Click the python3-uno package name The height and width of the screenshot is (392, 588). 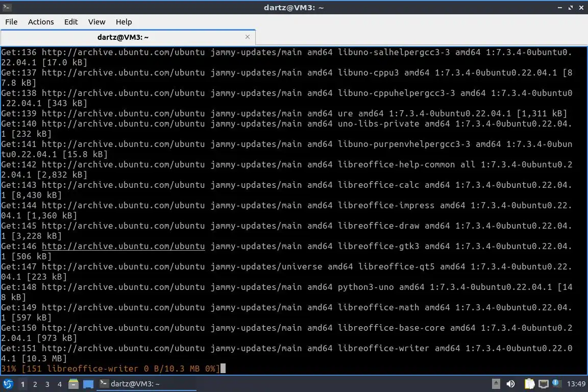365,287
